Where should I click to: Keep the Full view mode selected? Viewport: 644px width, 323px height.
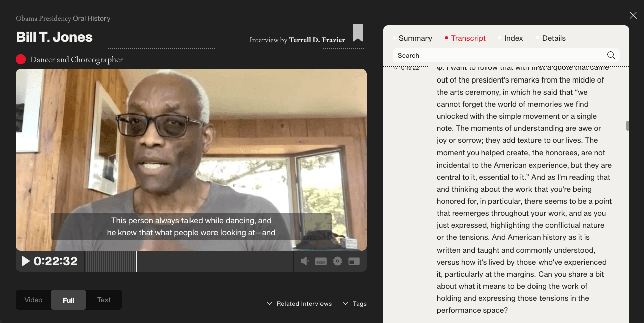click(68, 299)
